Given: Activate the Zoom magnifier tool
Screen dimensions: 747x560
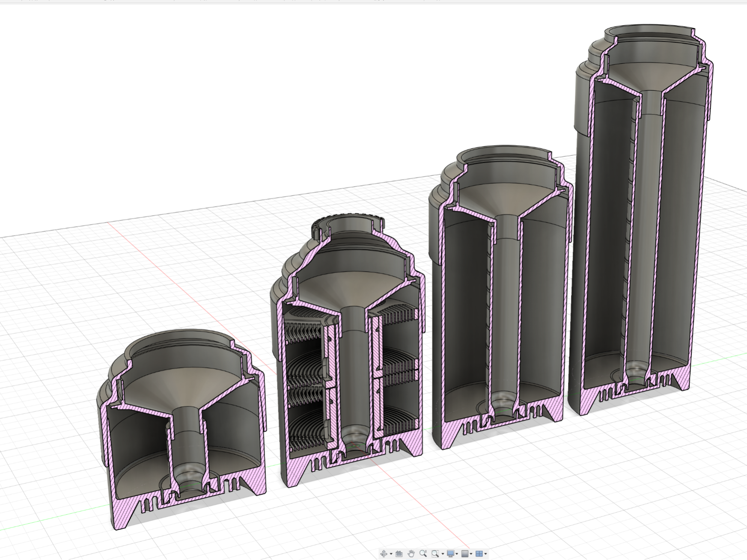Looking at the screenshot, I should click(x=423, y=554).
